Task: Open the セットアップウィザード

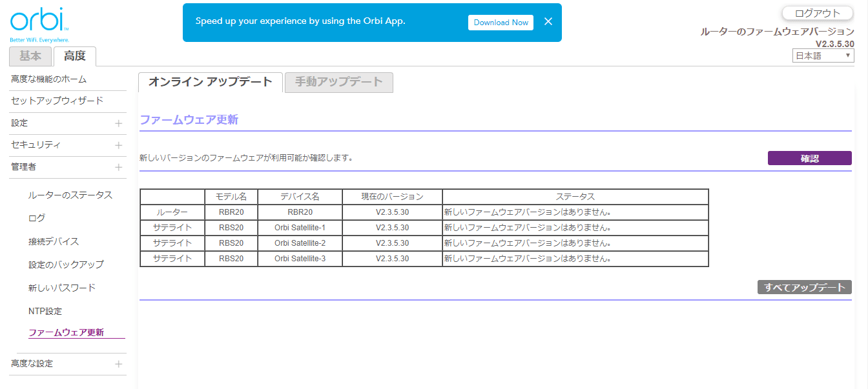Action: (57, 101)
